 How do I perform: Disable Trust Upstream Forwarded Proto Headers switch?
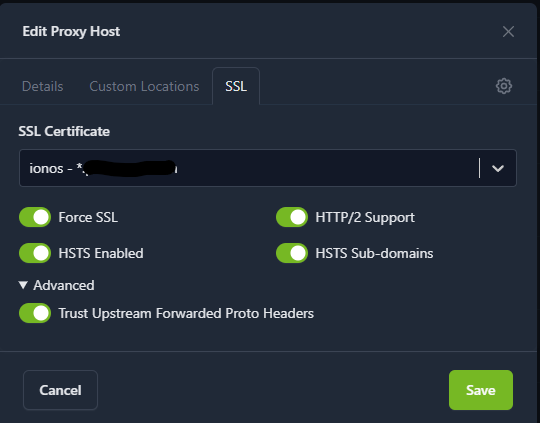[35, 313]
